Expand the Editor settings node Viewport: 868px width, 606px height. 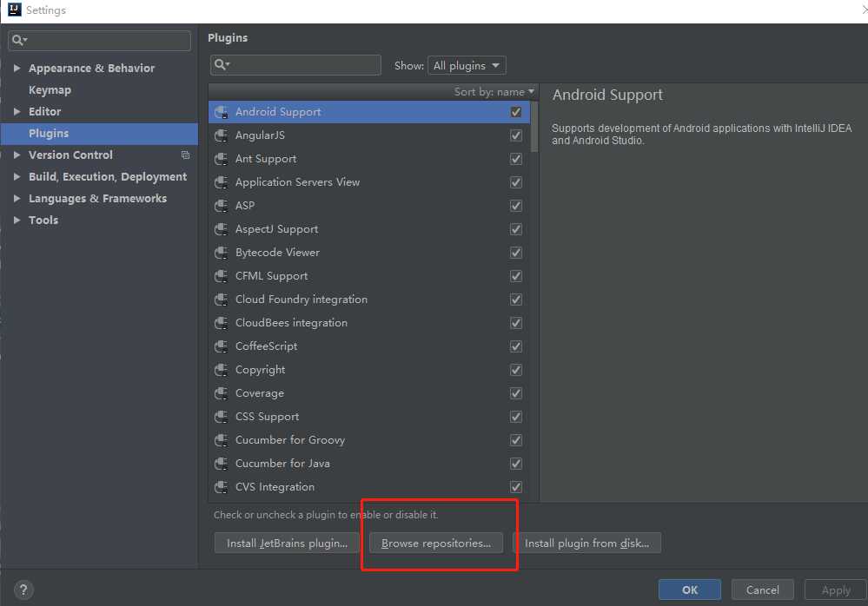click(x=17, y=112)
